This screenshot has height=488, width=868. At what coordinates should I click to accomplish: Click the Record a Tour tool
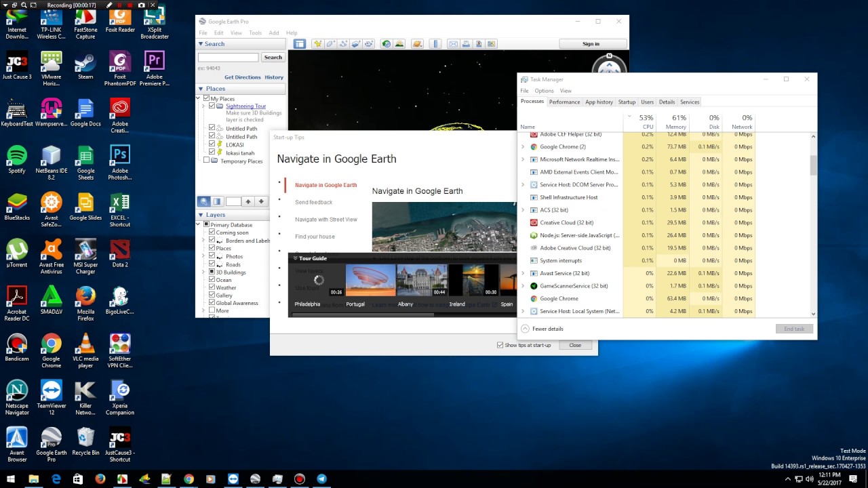coord(369,44)
